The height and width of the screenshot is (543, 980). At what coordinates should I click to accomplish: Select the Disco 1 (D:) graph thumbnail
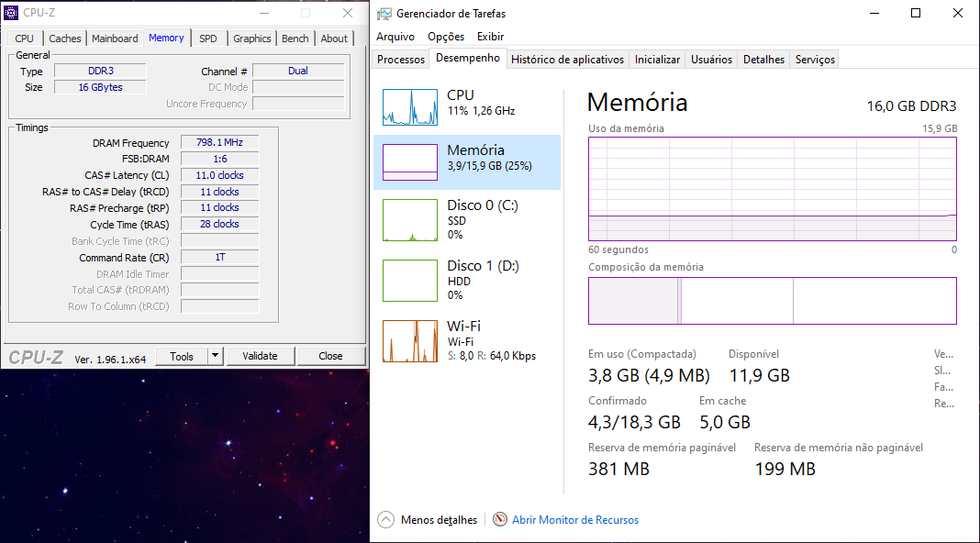[410, 281]
